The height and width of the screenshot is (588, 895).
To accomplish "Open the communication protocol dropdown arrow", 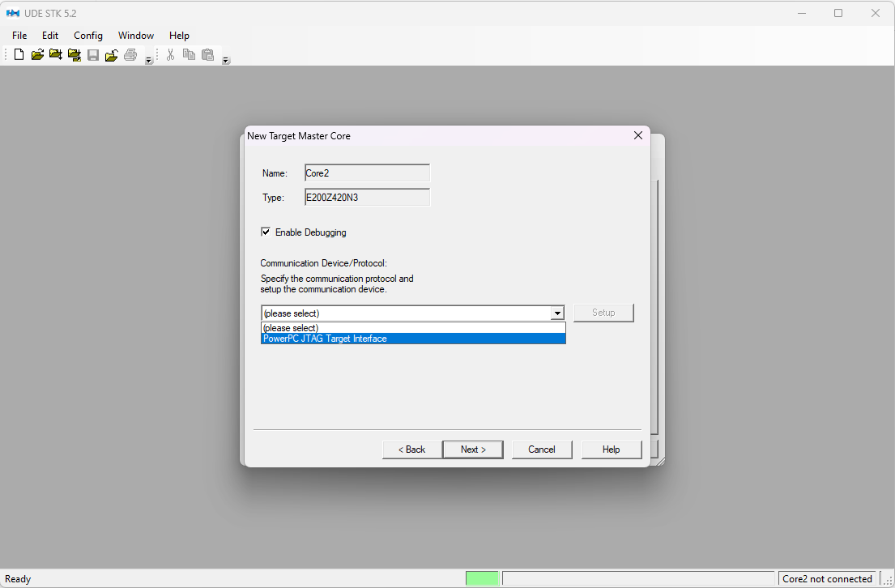I will tap(557, 313).
